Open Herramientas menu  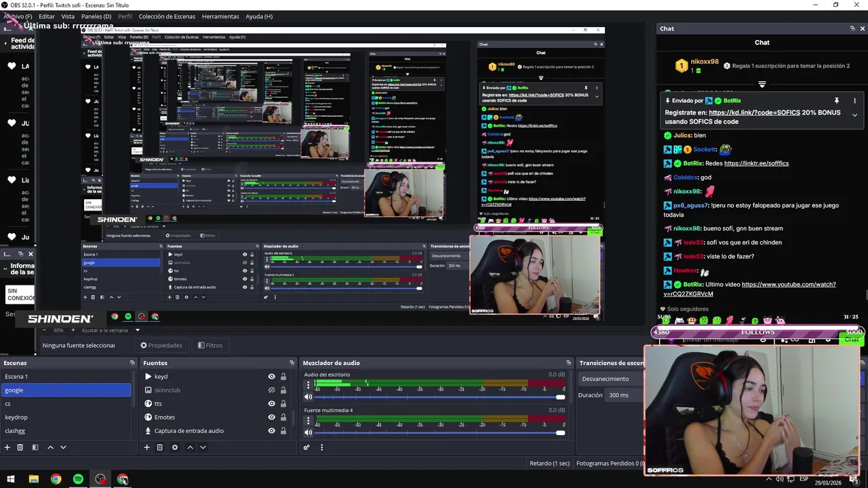(220, 16)
